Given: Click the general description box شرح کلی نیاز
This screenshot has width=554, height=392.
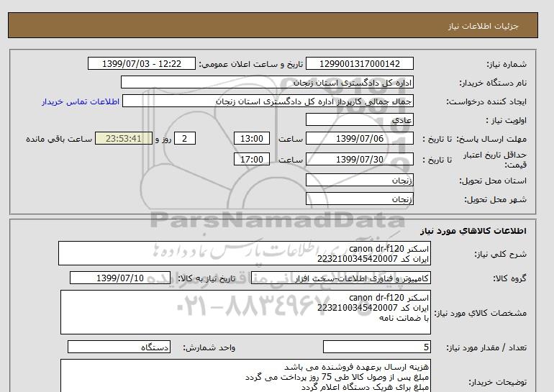Looking at the screenshot, I should tap(245, 254).
